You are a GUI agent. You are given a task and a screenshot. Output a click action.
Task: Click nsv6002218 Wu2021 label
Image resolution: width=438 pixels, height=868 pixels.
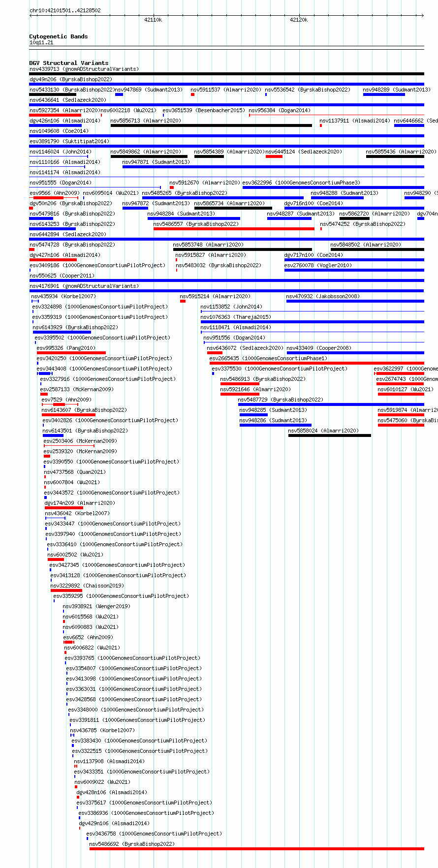click(x=128, y=110)
